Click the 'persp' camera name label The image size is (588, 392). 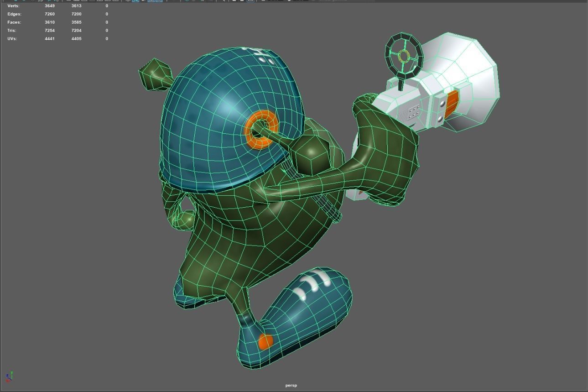tap(291, 386)
